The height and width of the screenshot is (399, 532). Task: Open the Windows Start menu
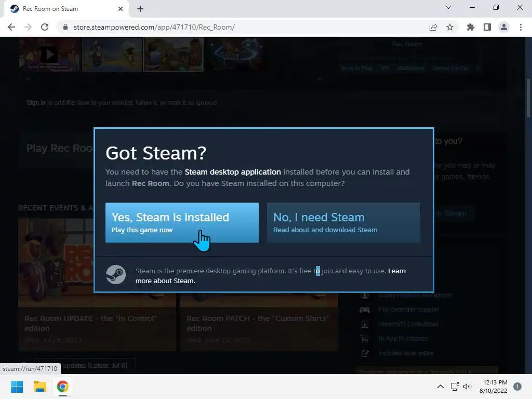17,387
